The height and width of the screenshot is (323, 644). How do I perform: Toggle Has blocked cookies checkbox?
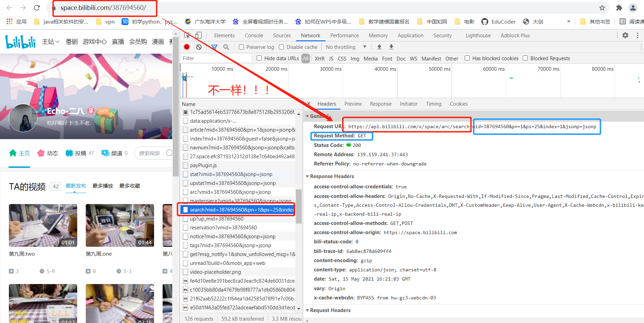[467, 58]
